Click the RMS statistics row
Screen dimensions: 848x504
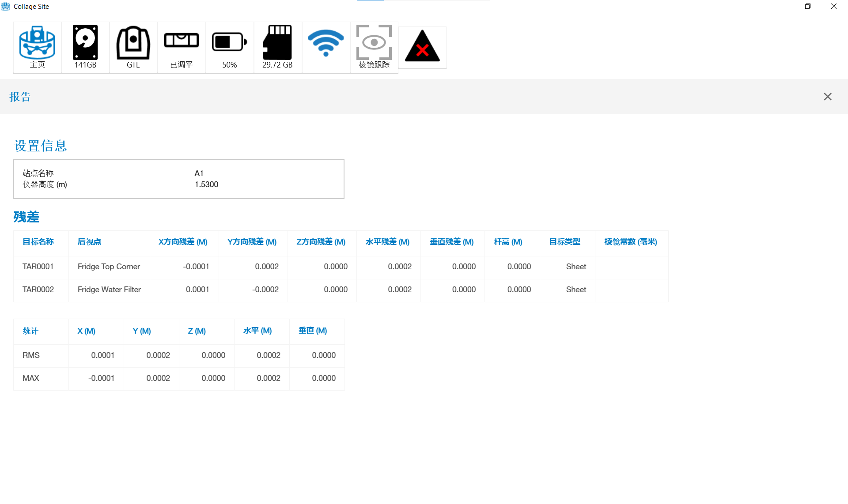31,355
